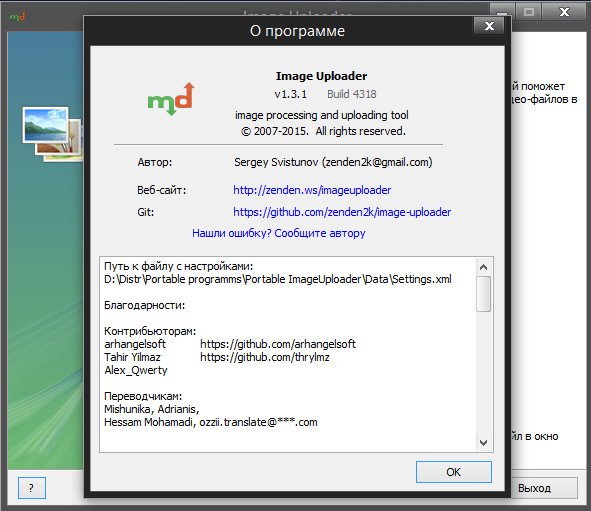Close the "О программе" dialog

[x=489, y=26]
